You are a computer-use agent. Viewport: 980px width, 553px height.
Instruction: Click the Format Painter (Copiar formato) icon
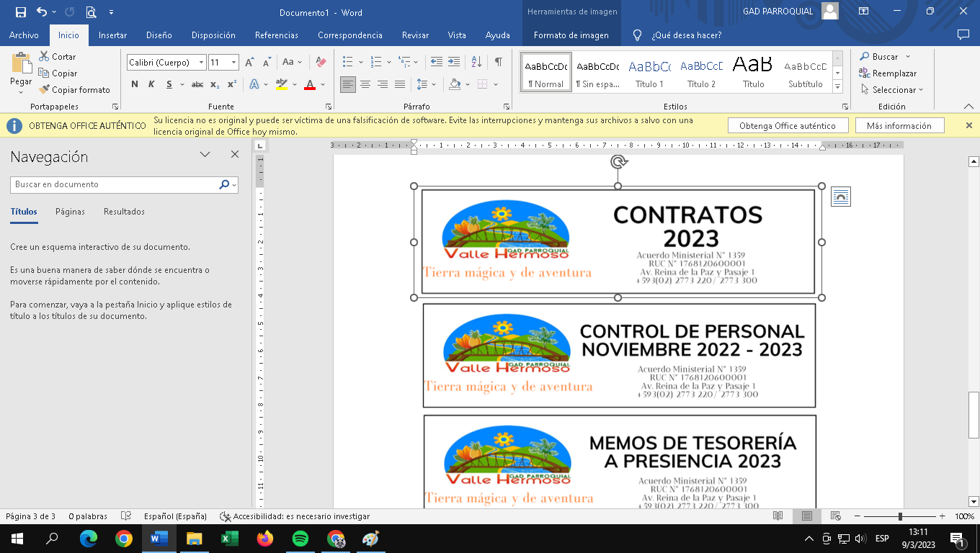click(x=45, y=90)
